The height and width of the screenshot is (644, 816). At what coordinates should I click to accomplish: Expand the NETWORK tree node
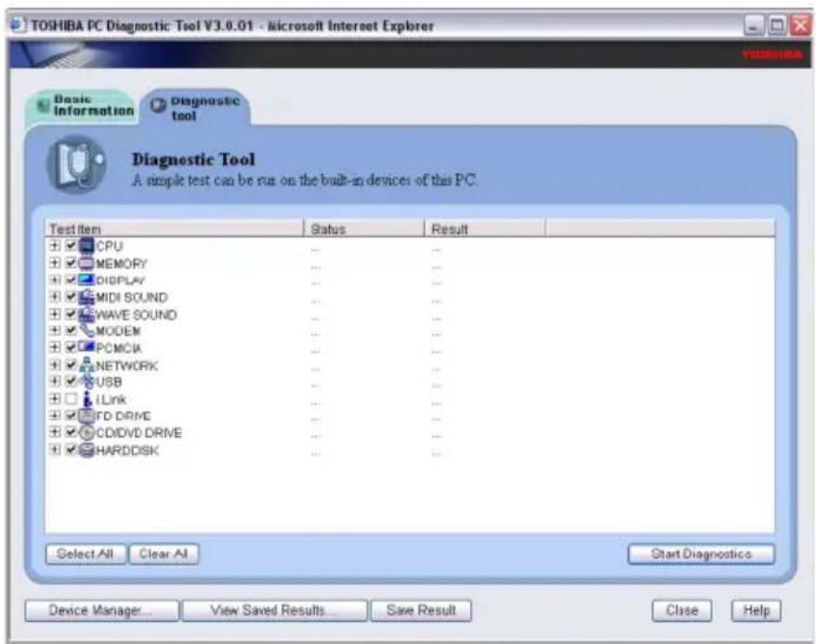coord(55,365)
